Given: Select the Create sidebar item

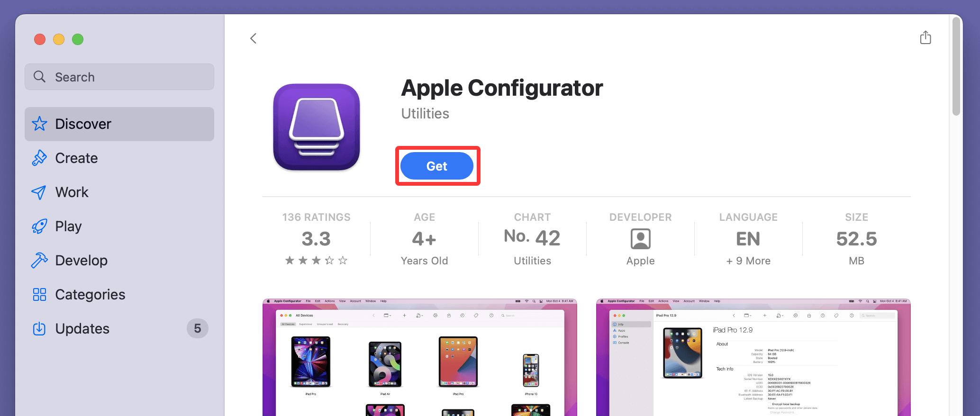Looking at the screenshot, I should pos(119,158).
